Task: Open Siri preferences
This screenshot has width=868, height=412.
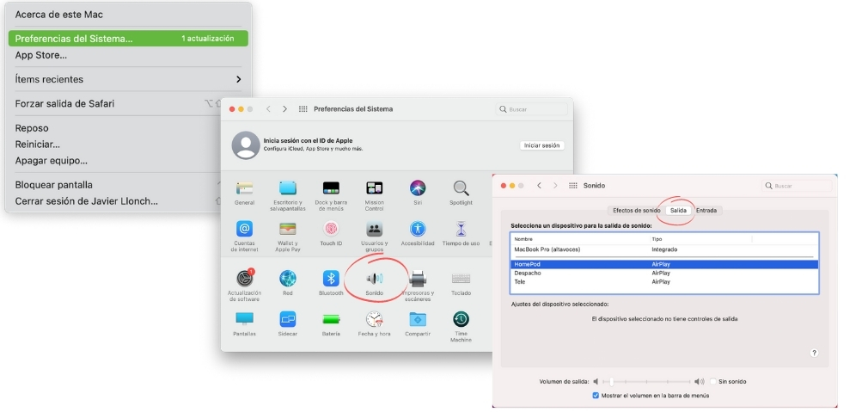Action: (418, 188)
